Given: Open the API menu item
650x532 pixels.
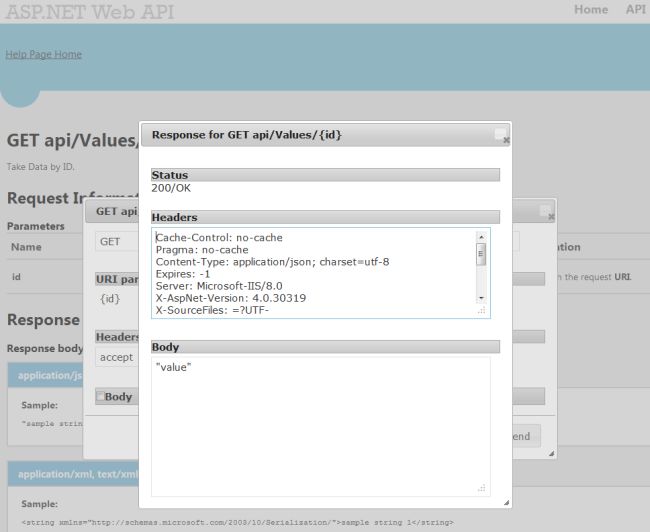Looking at the screenshot, I should pos(635,10).
